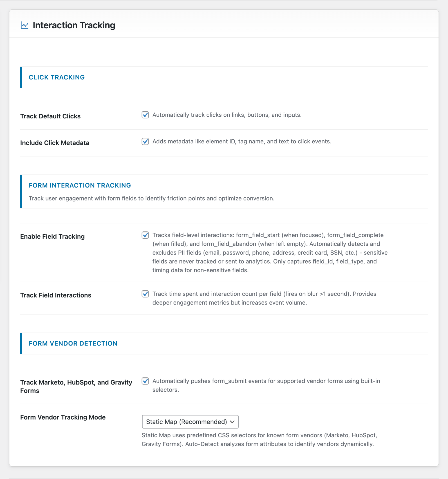Click the Enable Field Tracking label

click(x=52, y=236)
